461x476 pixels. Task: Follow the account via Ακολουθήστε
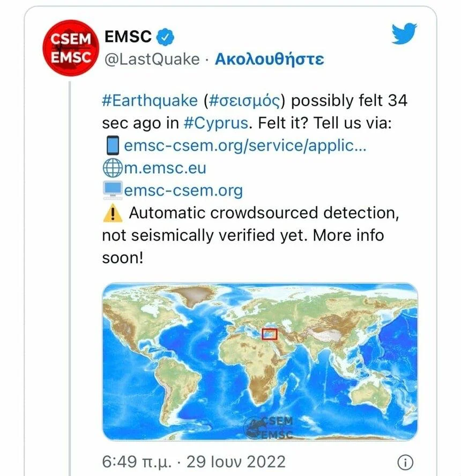pos(269,59)
